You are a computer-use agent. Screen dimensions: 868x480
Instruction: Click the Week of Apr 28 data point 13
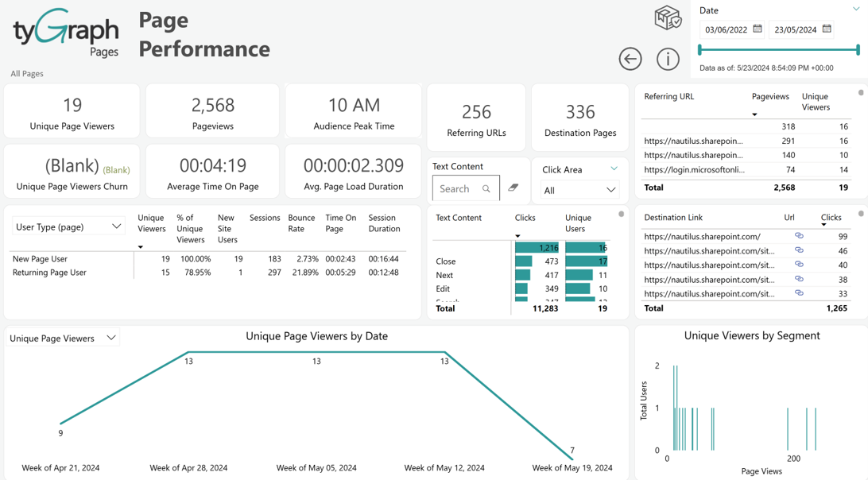188,352
